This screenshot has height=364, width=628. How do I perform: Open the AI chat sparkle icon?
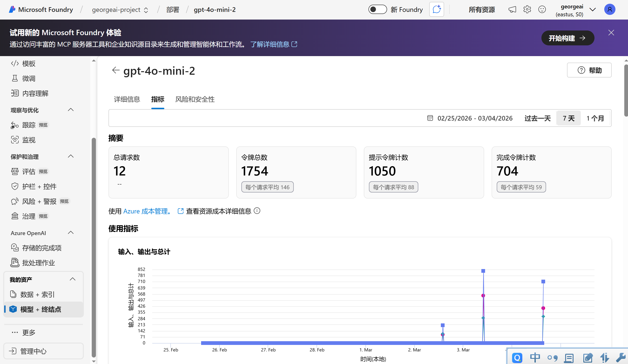point(436,10)
